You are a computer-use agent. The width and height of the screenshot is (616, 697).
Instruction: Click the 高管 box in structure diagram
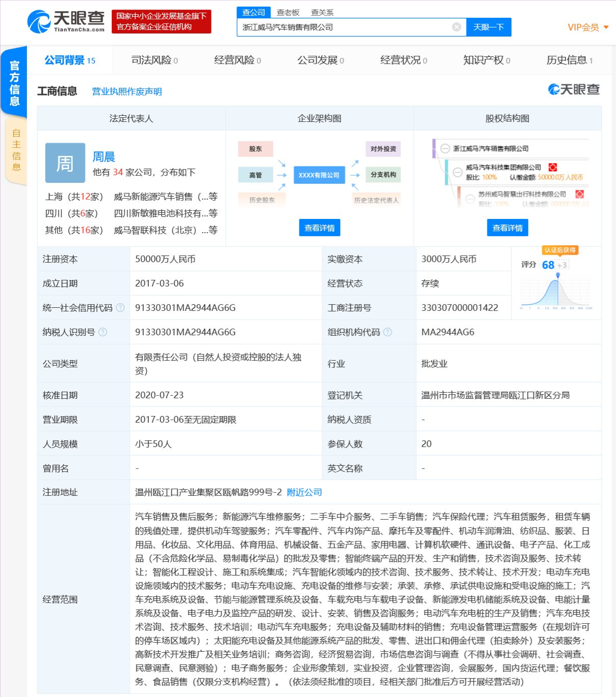256,175
